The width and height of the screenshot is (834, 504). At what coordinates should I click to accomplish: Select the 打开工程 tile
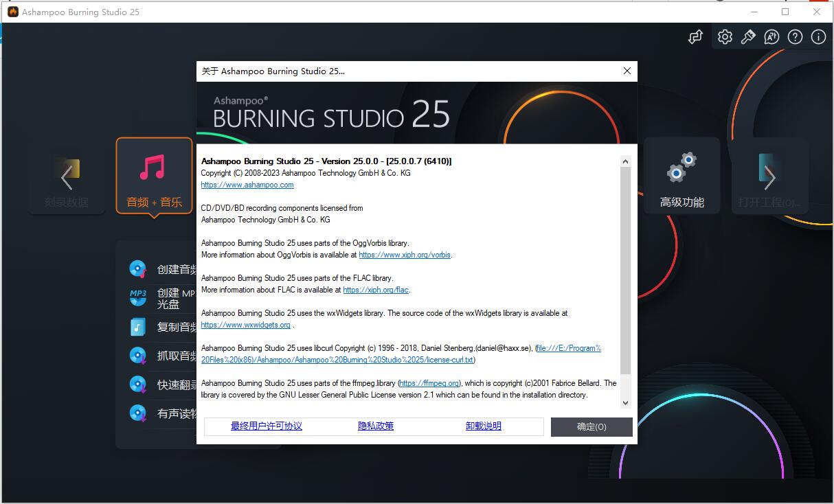pyautogui.click(x=769, y=176)
